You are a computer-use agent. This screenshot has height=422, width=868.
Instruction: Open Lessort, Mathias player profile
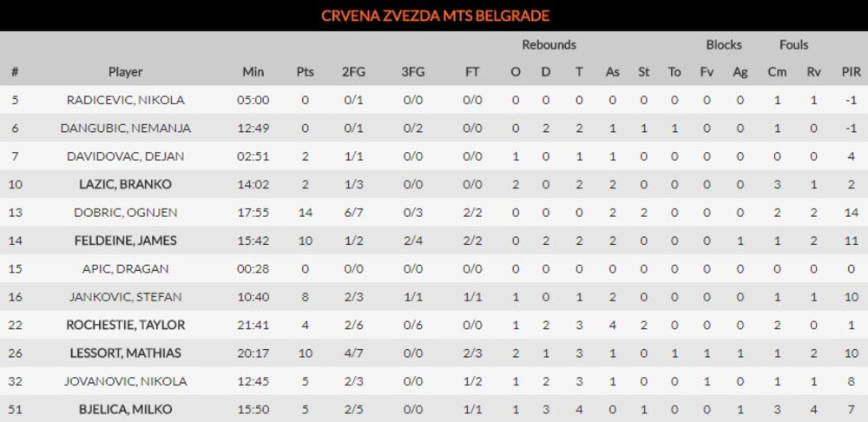point(126,353)
